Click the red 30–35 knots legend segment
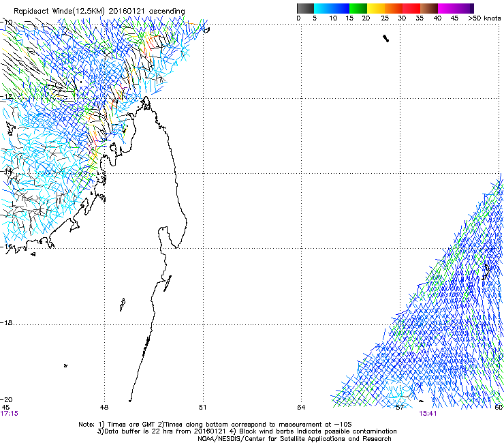 411,8
